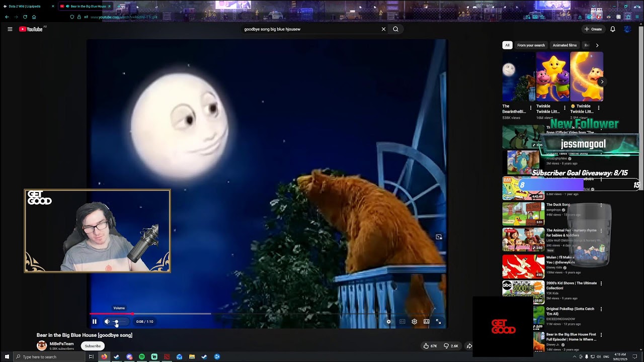Image resolution: width=644 pixels, height=362 pixels.
Task: Close the 'Bear in the Big Blue House' tab
Action: (x=110, y=7)
